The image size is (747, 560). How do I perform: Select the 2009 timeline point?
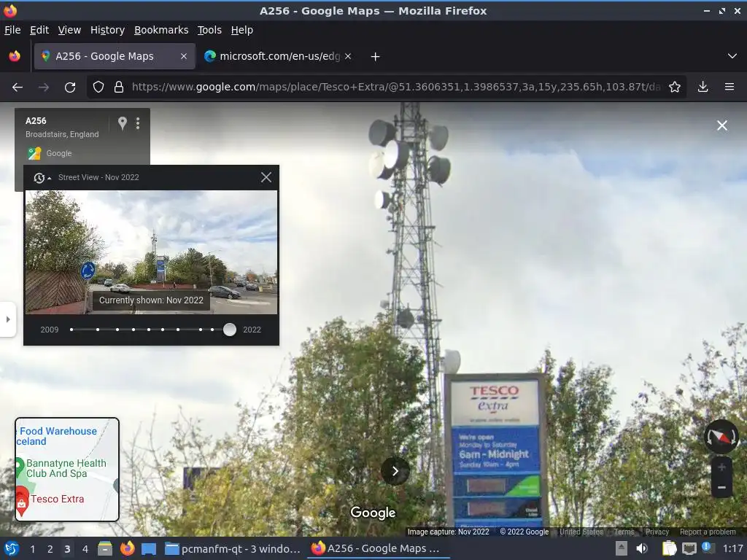tap(71, 330)
